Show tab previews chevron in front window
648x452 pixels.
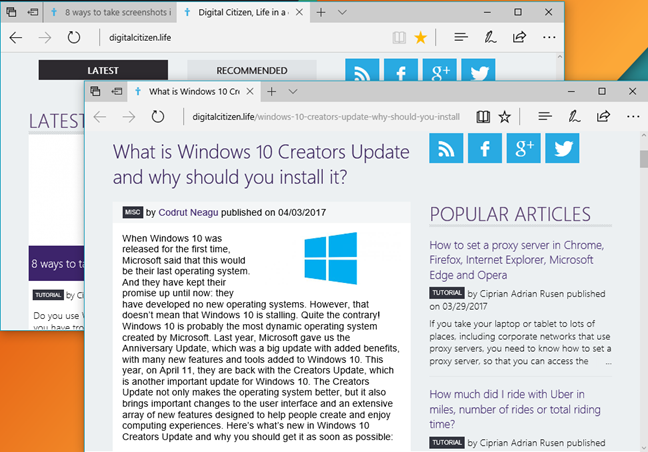click(x=293, y=91)
